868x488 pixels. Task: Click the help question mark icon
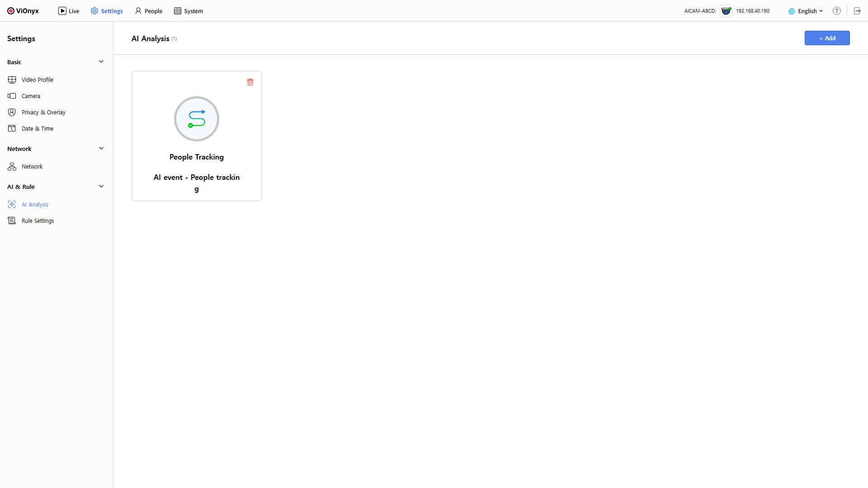coord(837,11)
